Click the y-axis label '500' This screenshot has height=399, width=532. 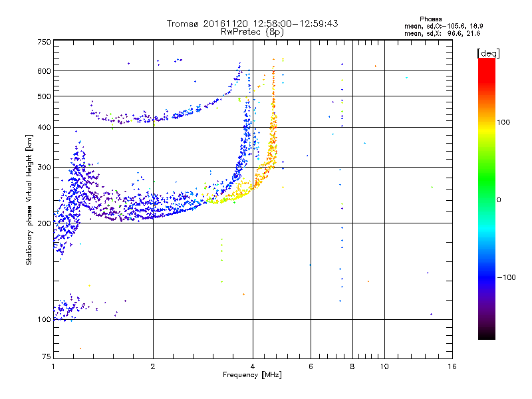[x=44, y=96]
